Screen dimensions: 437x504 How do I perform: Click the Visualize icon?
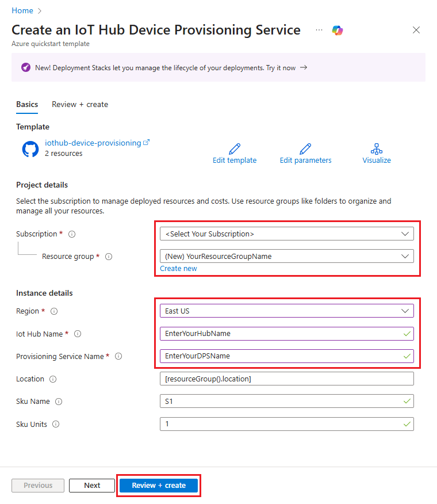point(377,148)
